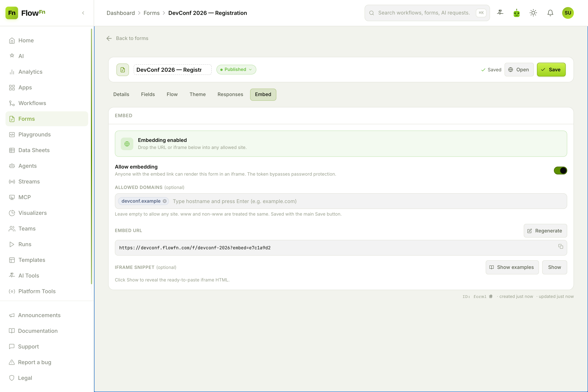The image size is (588, 392).
Task: Click Show examples button
Action: (512, 267)
